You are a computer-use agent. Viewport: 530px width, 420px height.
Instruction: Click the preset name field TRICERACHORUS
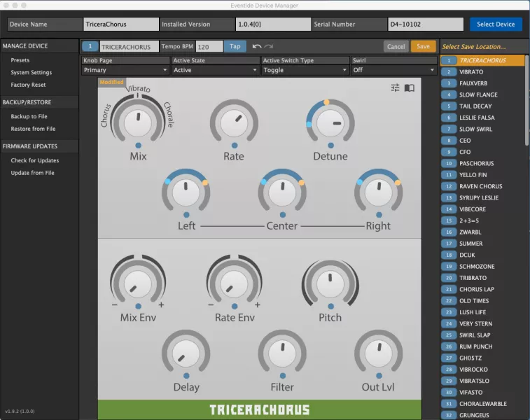click(x=129, y=47)
